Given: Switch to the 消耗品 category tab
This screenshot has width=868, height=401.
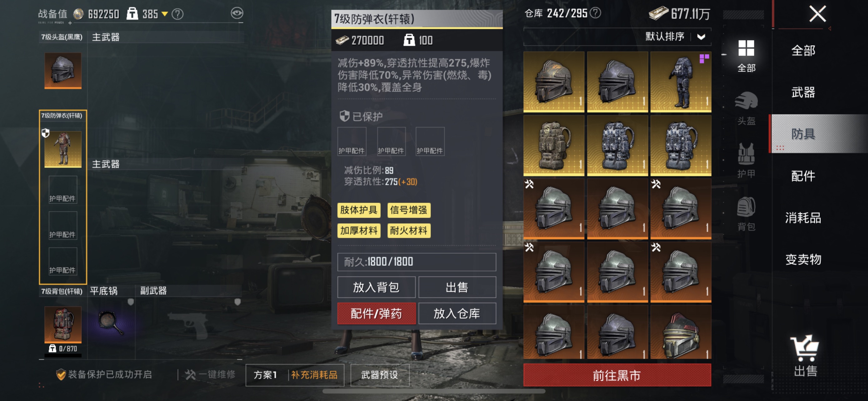Looking at the screenshot, I should [803, 217].
